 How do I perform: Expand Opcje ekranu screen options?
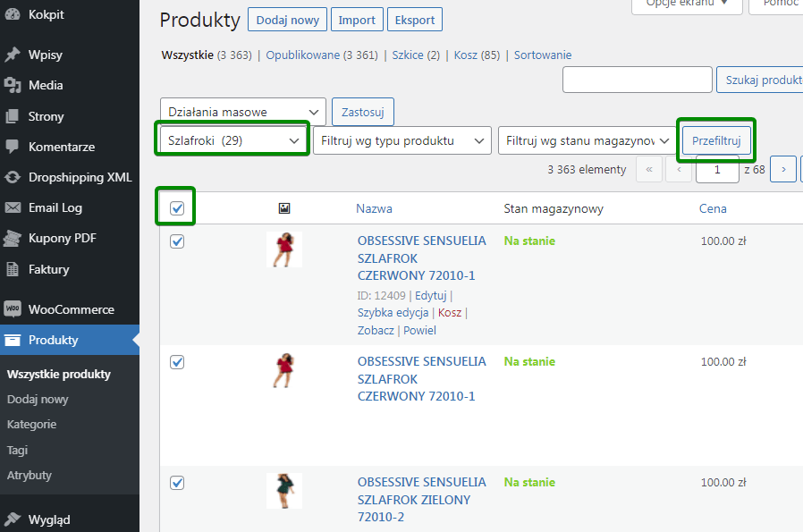pos(687,4)
